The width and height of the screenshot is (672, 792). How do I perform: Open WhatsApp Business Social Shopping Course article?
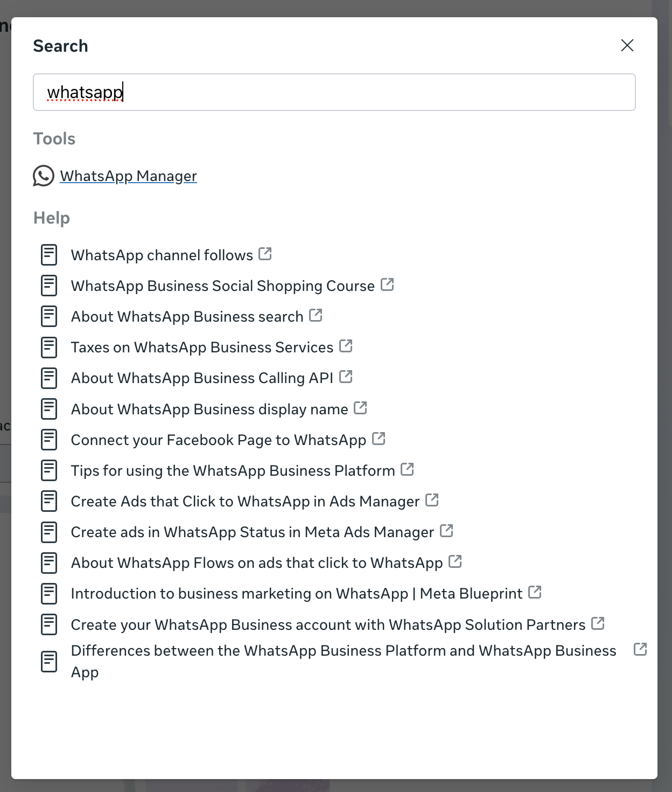[x=222, y=286]
